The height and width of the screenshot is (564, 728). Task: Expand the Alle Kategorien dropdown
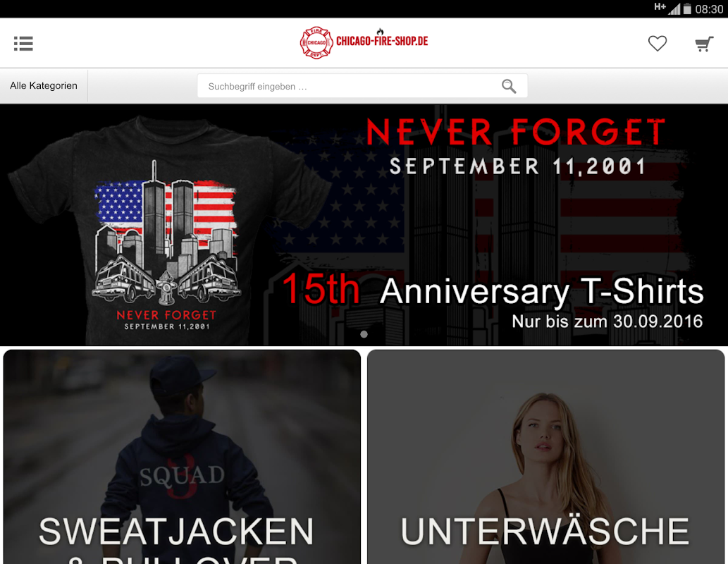pyautogui.click(x=44, y=85)
